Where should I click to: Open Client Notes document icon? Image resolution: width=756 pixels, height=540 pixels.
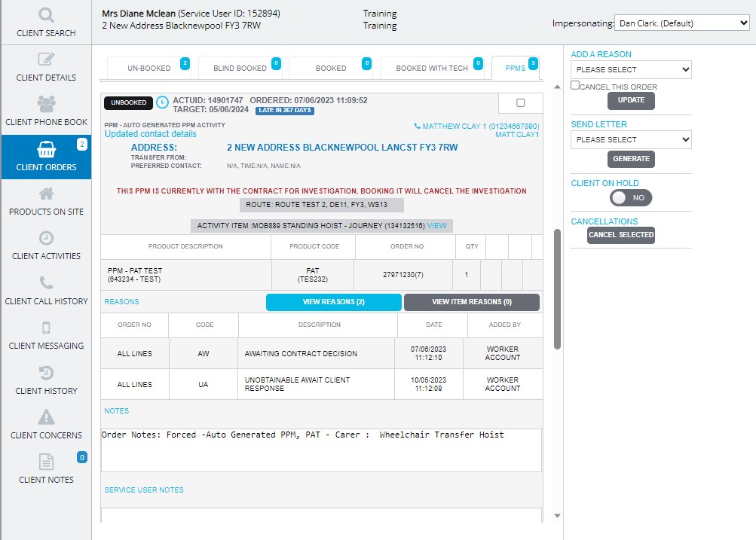tap(46, 462)
